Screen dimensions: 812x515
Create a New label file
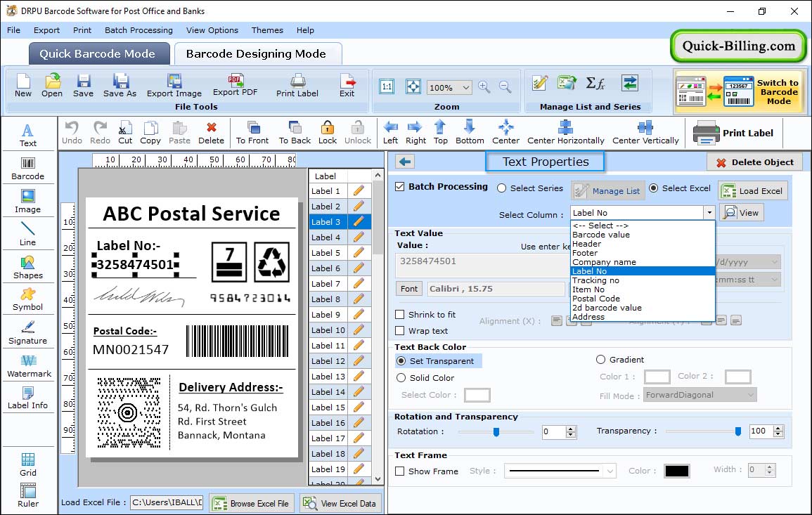tap(23, 86)
